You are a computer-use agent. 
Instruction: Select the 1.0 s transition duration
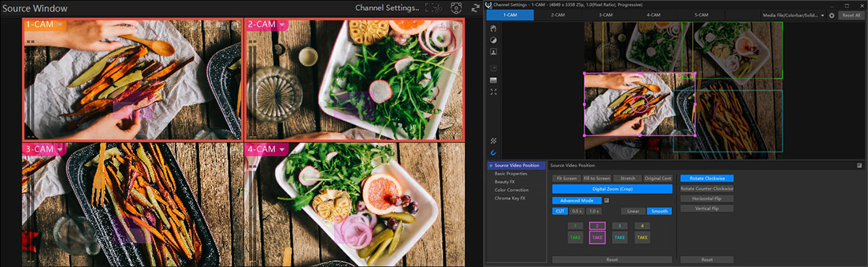click(594, 211)
